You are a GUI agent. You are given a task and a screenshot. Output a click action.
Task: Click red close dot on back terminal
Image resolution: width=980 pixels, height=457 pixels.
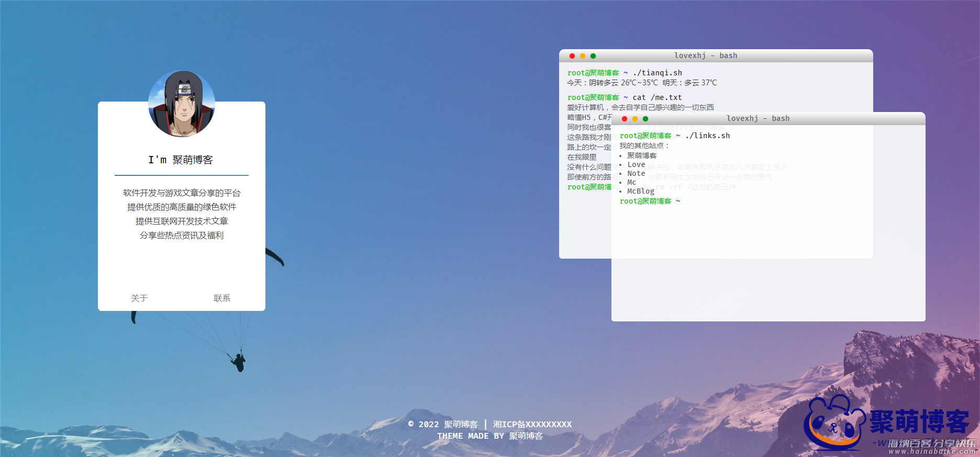point(572,56)
